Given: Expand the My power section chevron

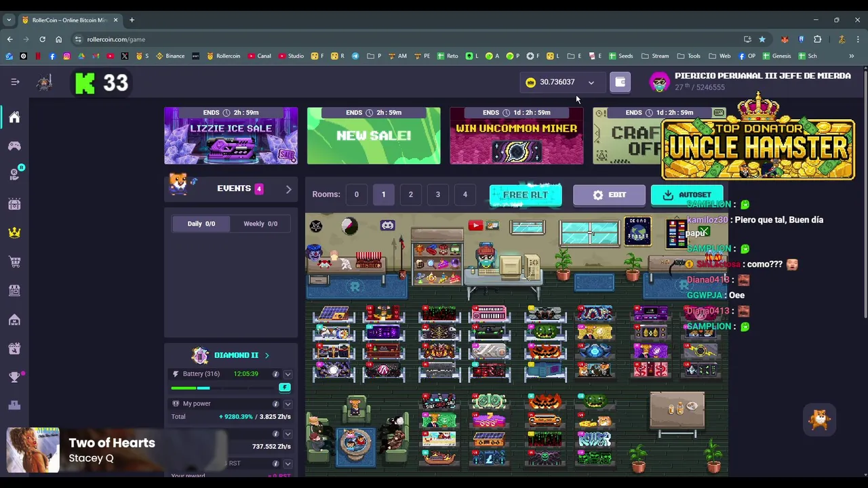Looking at the screenshot, I should 288,404.
